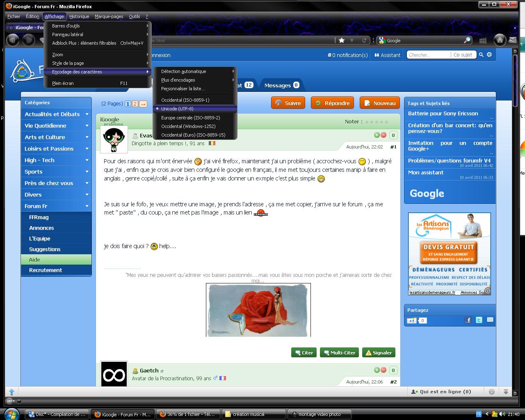Expand Actualités et Débats category
Screen dimensions: 525x420
tap(56, 114)
